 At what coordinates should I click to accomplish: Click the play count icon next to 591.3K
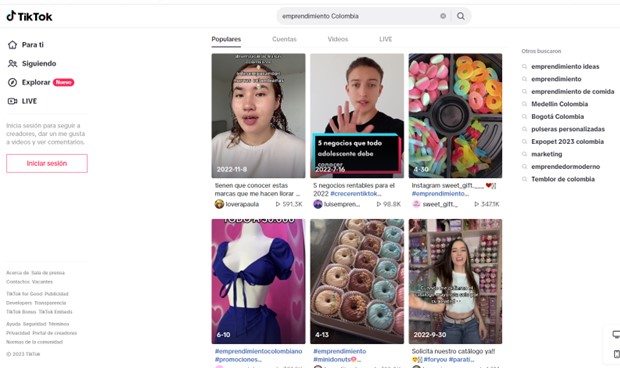(x=278, y=204)
